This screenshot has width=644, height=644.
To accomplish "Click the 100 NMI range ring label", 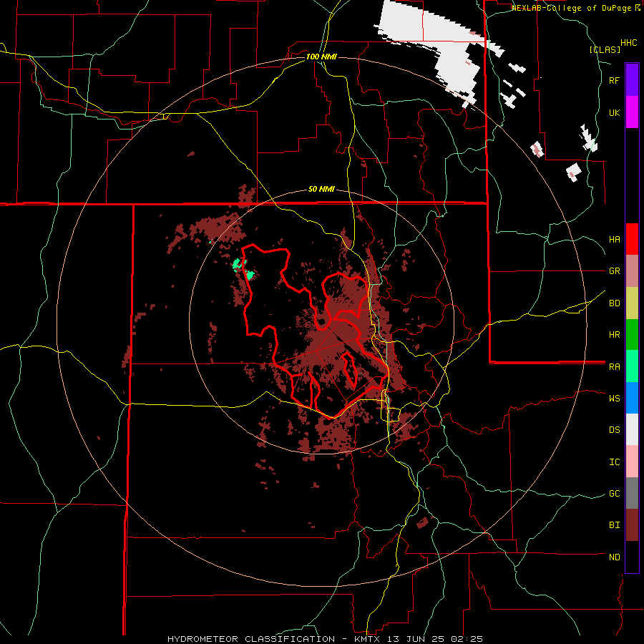I will pos(321,57).
